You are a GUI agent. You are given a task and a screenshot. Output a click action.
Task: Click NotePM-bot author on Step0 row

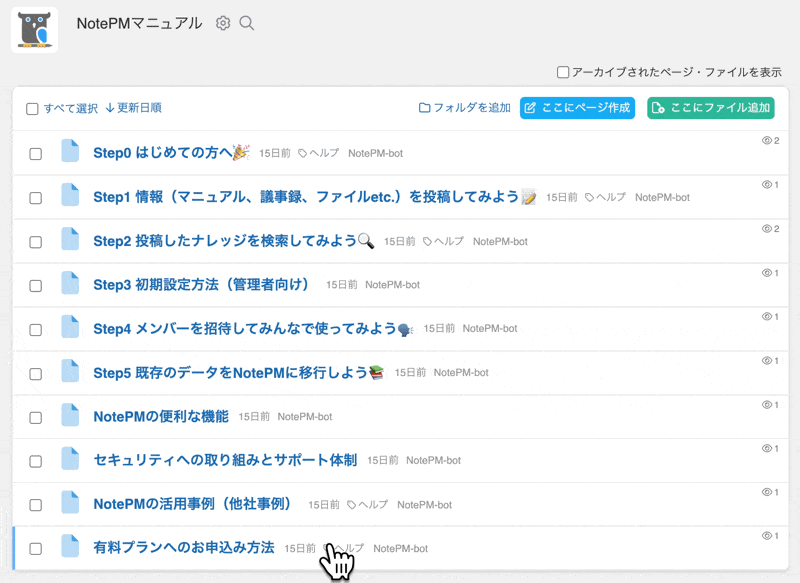tap(376, 153)
